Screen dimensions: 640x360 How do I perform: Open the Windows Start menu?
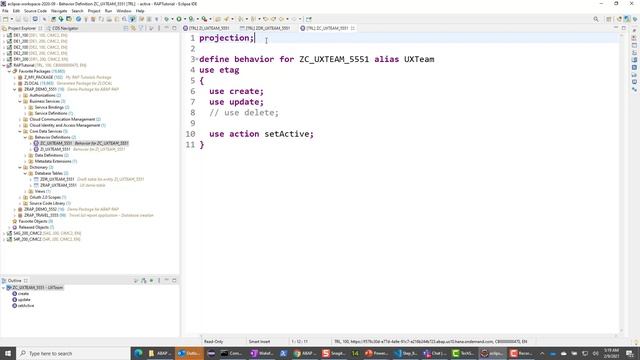point(7,353)
